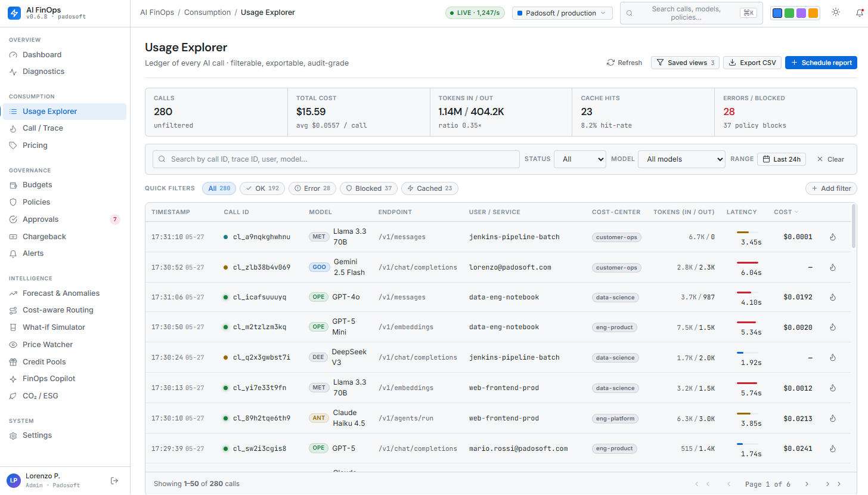The width and height of the screenshot is (868, 495).
Task: Open Alerts in the sidebar
Action: [64, 253]
